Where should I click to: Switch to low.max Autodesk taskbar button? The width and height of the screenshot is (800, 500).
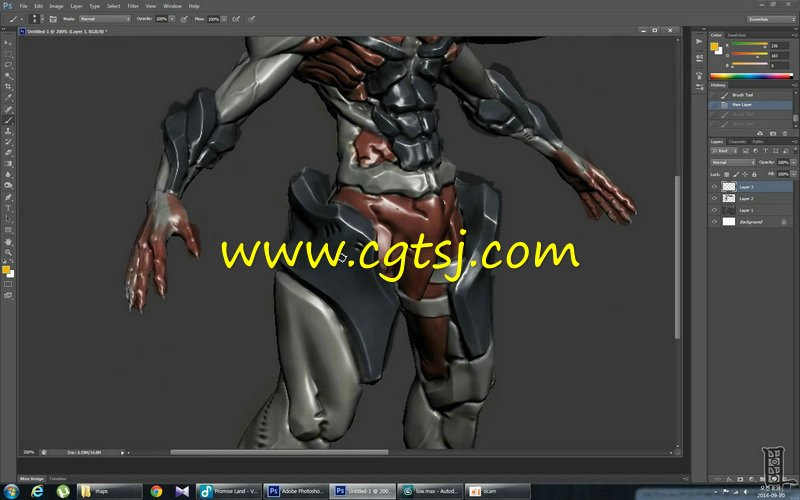(x=430, y=491)
